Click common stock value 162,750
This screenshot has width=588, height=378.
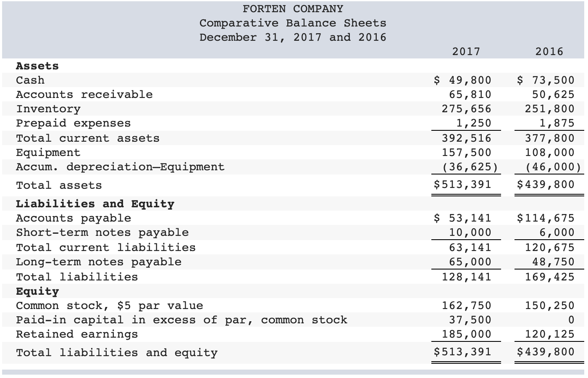[466, 305]
